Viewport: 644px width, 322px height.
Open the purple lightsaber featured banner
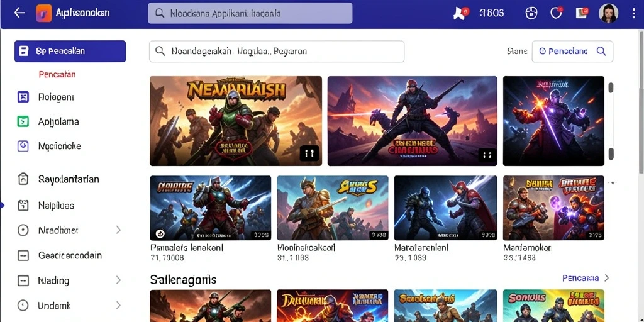click(x=553, y=121)
